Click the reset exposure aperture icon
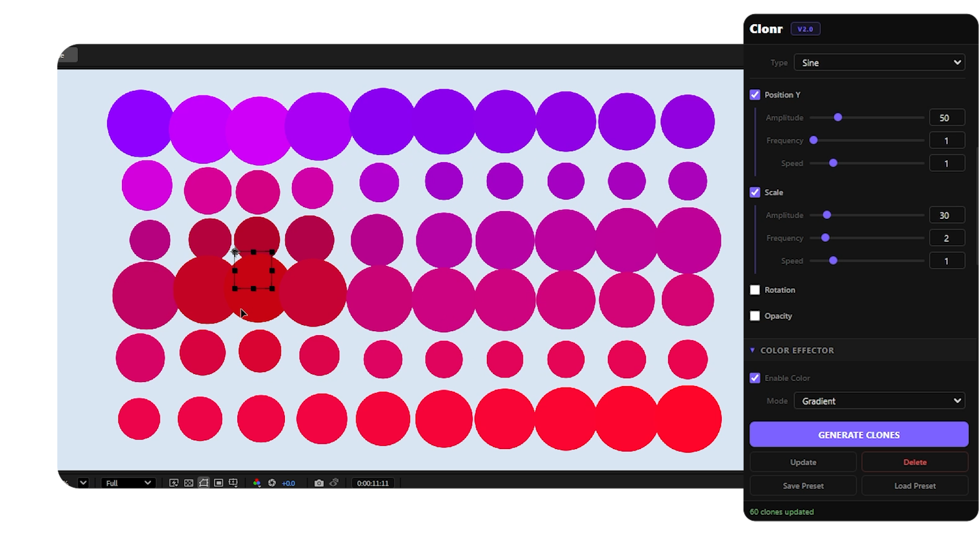980x551 pixels. 272,483
